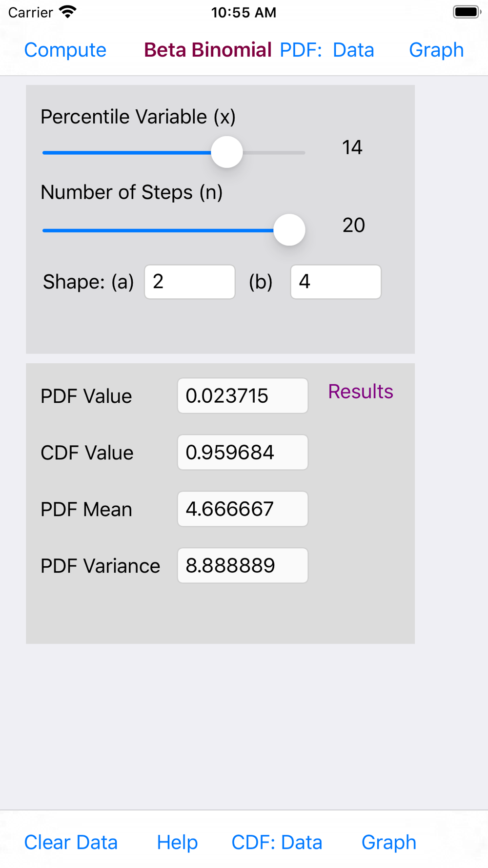488x868 pixels.
Task: Click the PDF Variance result field
Action: 243,566
